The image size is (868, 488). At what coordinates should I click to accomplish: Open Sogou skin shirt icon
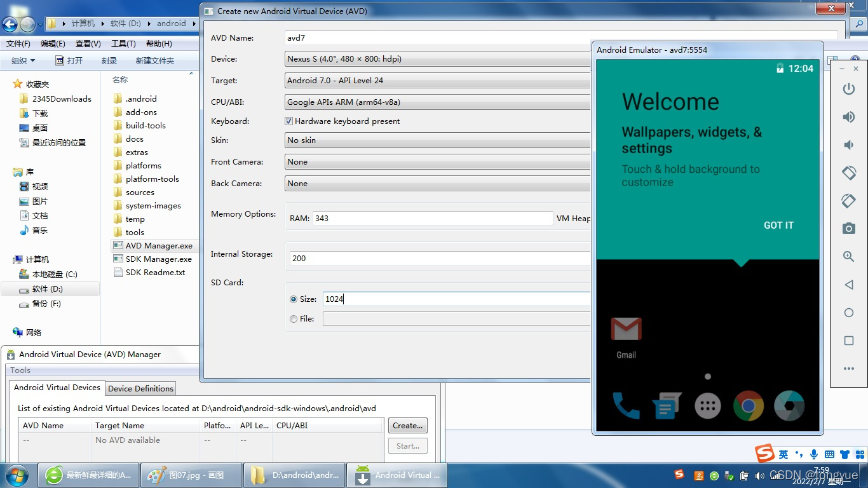click(844, 454)
